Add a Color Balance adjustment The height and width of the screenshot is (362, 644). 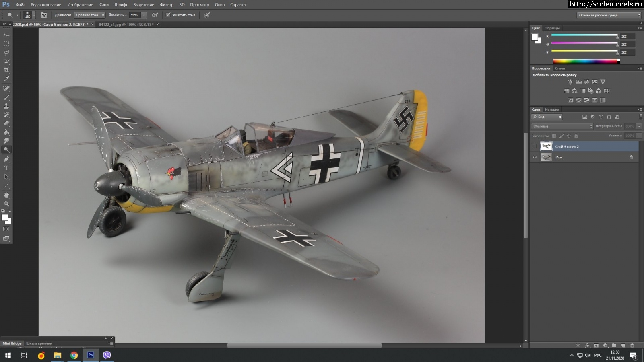pos(574,91)
